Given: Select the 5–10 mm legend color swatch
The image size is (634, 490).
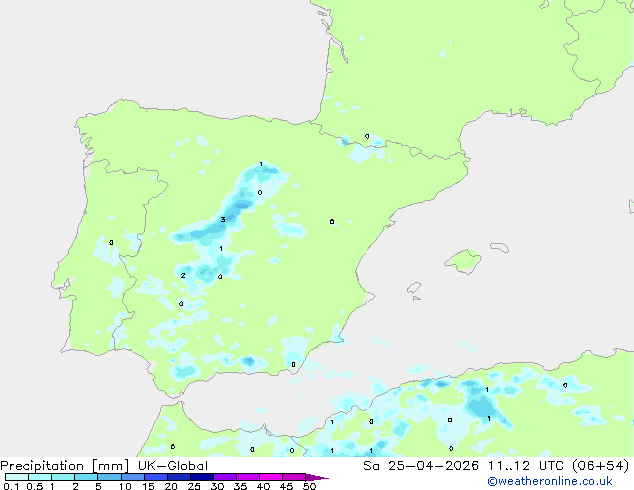Looking at the screenshot, I should (109, 477).
